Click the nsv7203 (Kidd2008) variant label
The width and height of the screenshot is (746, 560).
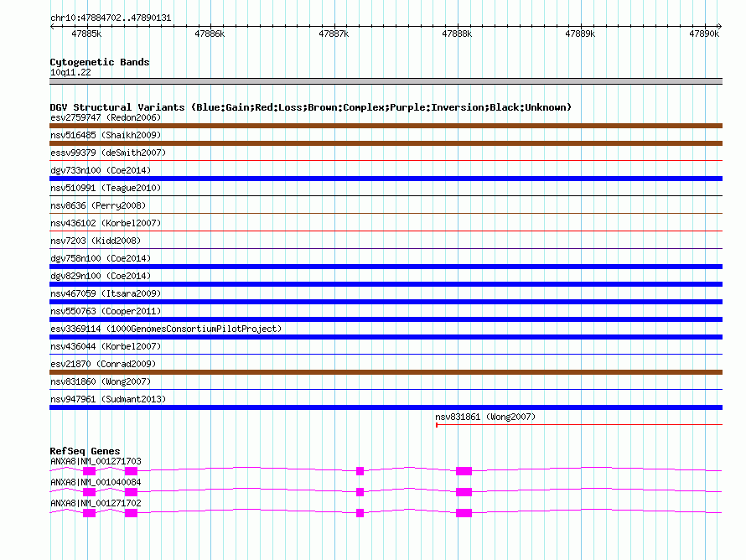(x=95, y=241)
